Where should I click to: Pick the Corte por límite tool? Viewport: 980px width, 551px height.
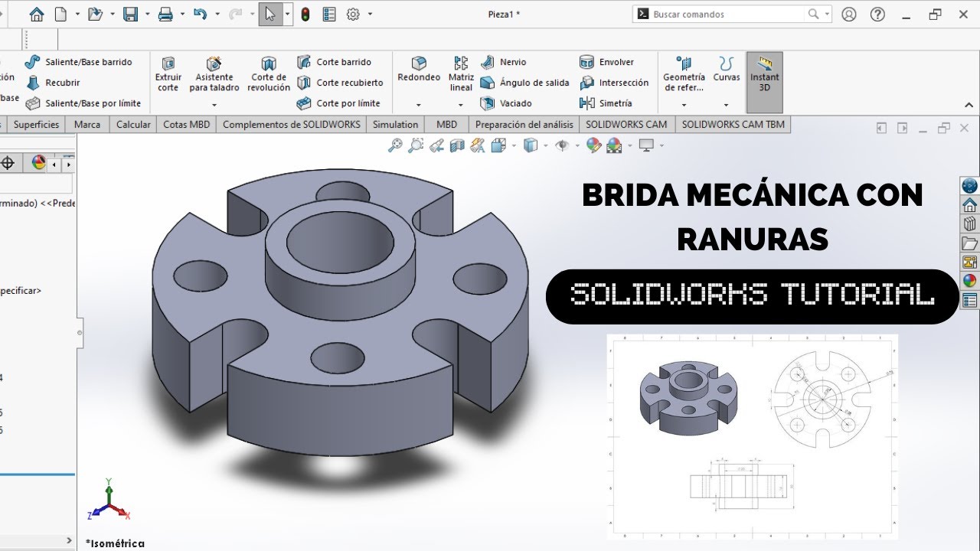(x=338, y=103)
